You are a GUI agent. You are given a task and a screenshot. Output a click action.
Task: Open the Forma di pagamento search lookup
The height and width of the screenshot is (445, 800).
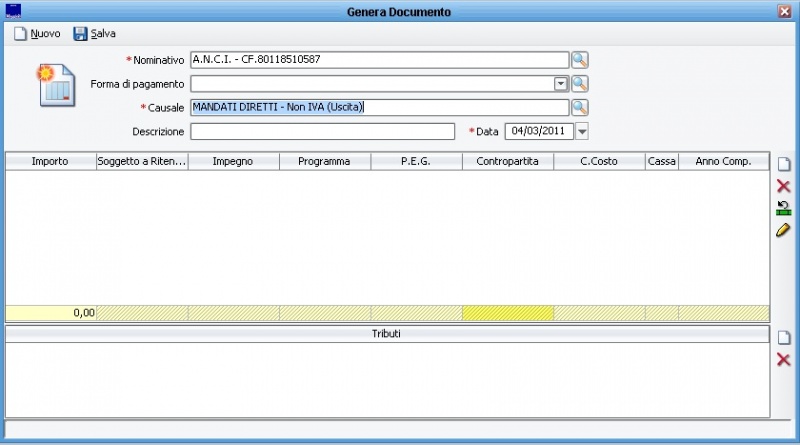tap(579, 83)
